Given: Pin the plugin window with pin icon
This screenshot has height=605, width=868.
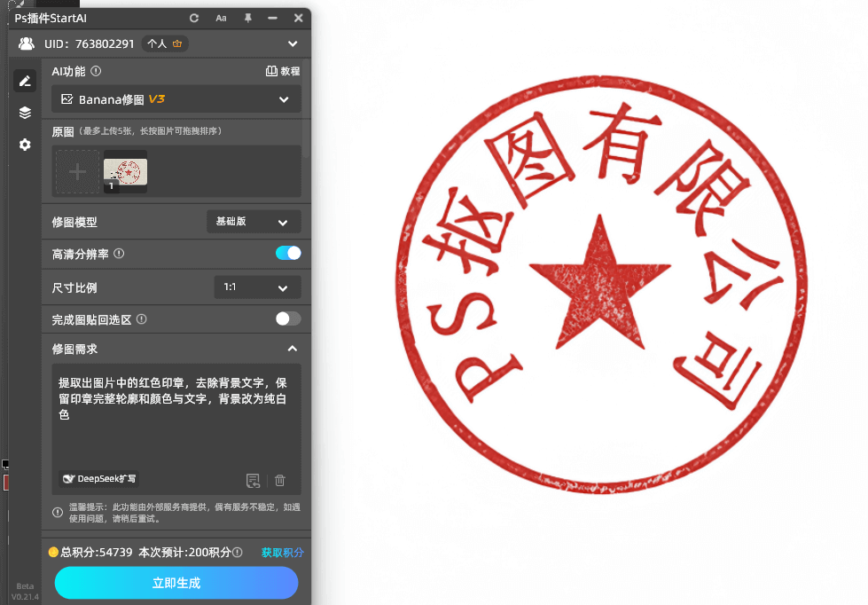Looking at the screenshot, I should (247, 18).
